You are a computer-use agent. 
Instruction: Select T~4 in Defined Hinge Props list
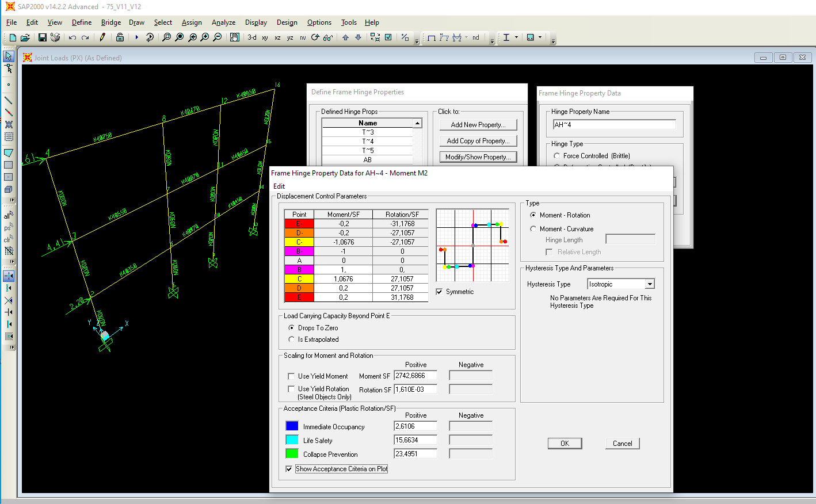coord(368,142)
